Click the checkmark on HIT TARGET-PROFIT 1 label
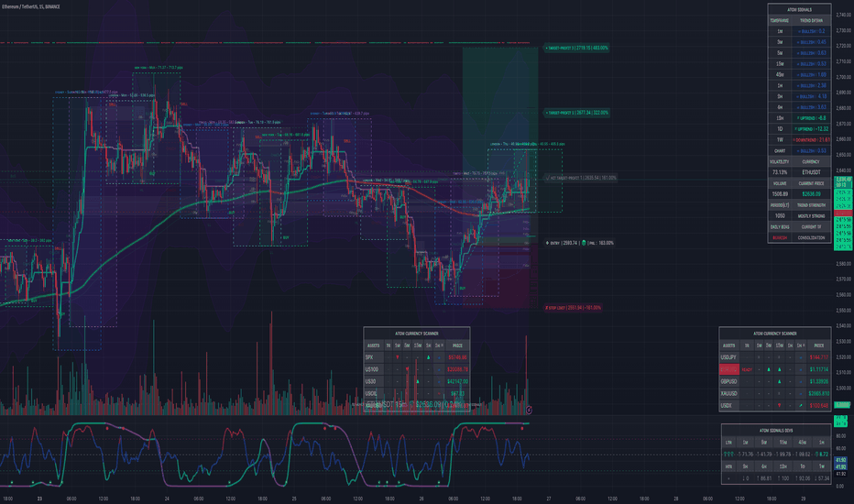854x504 pixels. click(547, 178)
